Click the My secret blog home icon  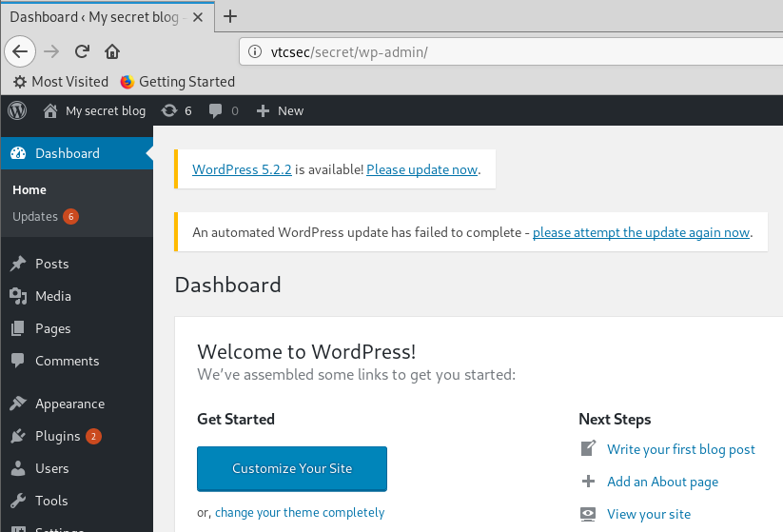(50, 110)
